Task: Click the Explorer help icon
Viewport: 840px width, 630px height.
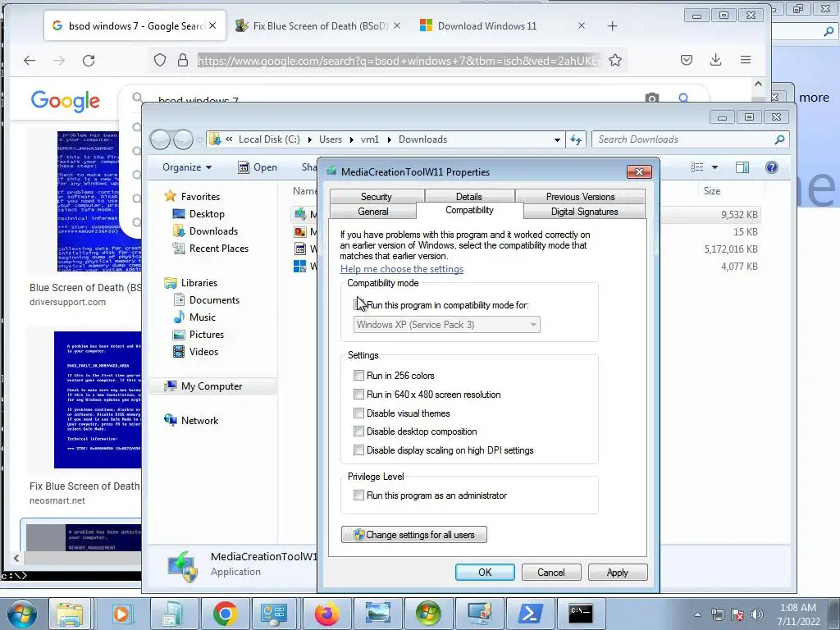Action: click(x=771, y=167)
